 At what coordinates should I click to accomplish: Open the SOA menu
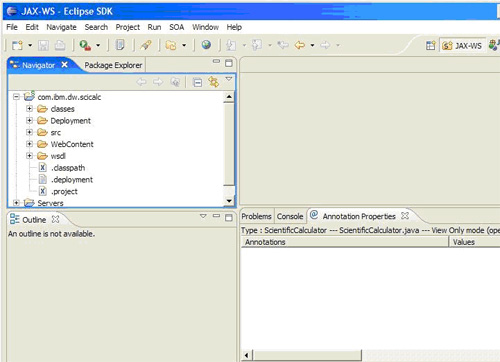click(x=176, y=27)
